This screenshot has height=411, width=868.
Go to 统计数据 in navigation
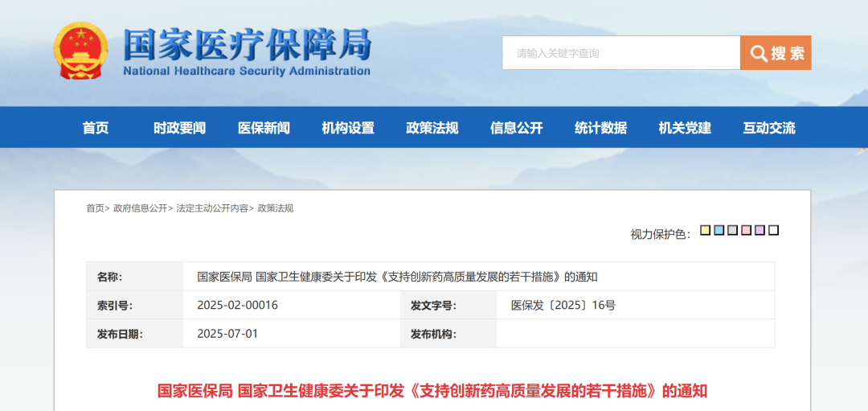600,128
